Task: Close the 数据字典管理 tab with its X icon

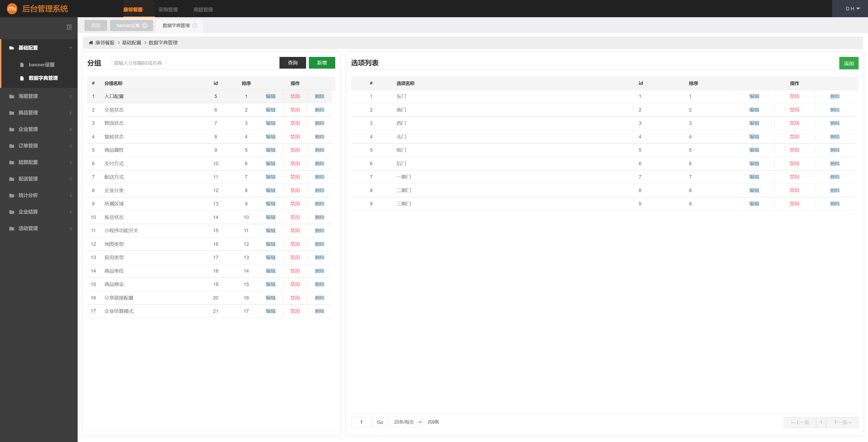Action: (195, 25)
